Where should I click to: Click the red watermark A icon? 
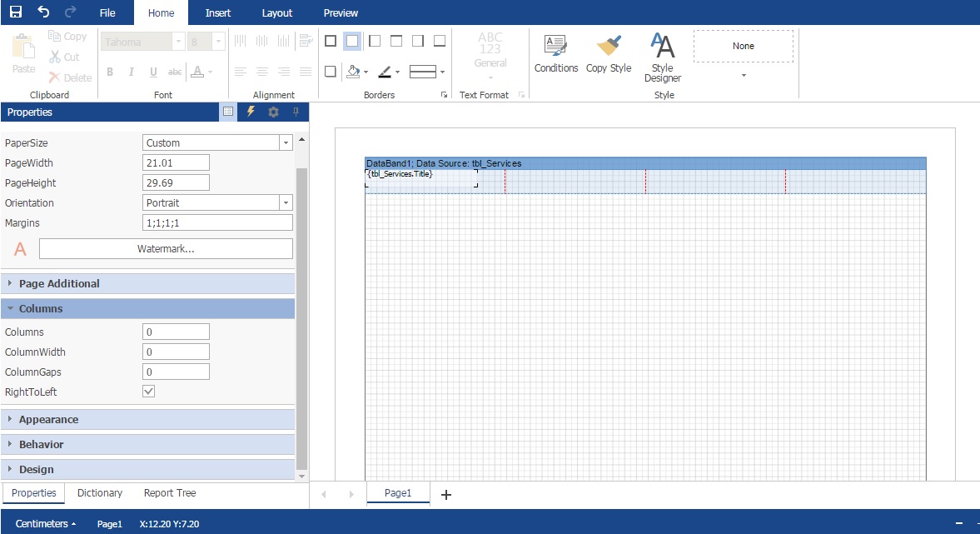point(20,249)
